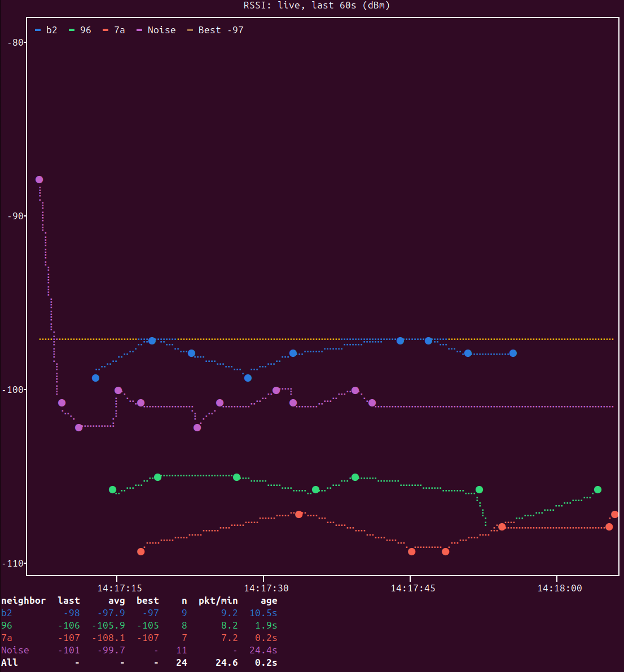
Task: Click b2 avg value -97.9
Action: 111,613
